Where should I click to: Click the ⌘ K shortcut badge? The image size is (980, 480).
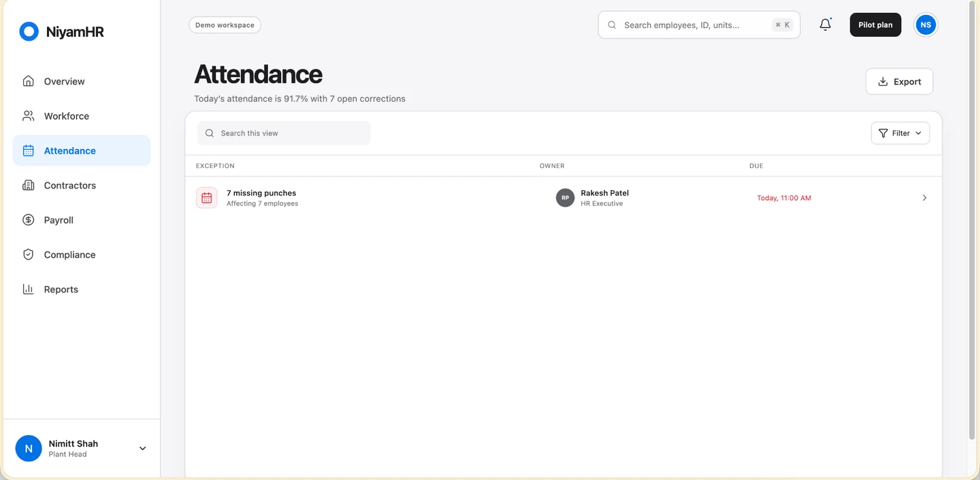coord(782,25)
